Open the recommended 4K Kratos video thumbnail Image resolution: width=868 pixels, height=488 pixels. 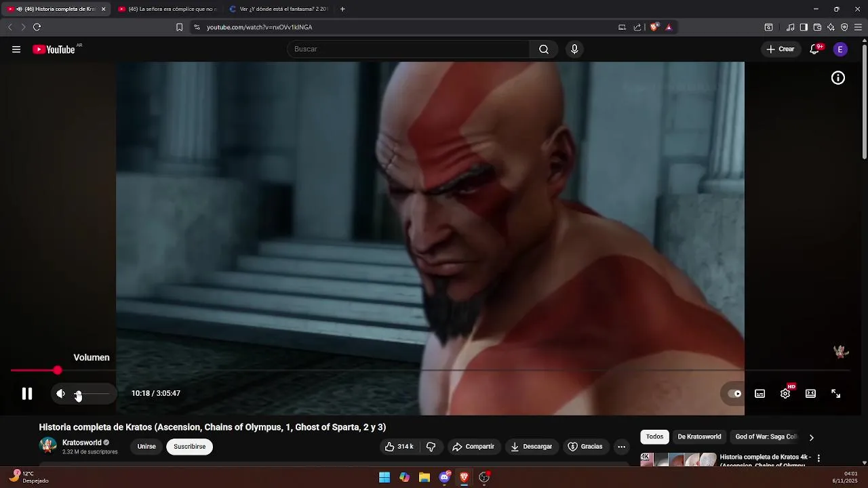(678, 460)
